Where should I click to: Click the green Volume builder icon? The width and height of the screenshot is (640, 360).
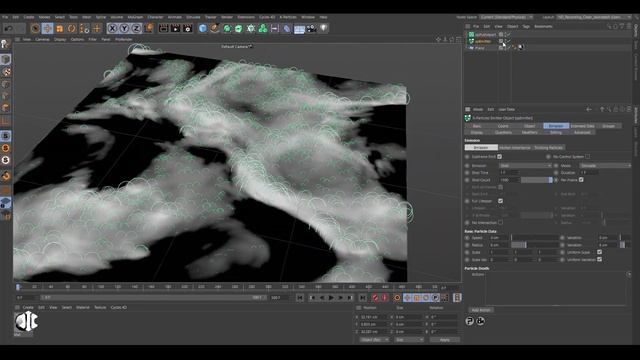[x=263, y=28]
